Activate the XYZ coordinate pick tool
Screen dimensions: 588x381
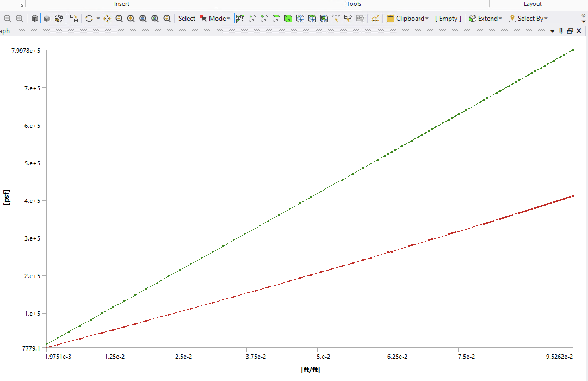coord(336,19)
